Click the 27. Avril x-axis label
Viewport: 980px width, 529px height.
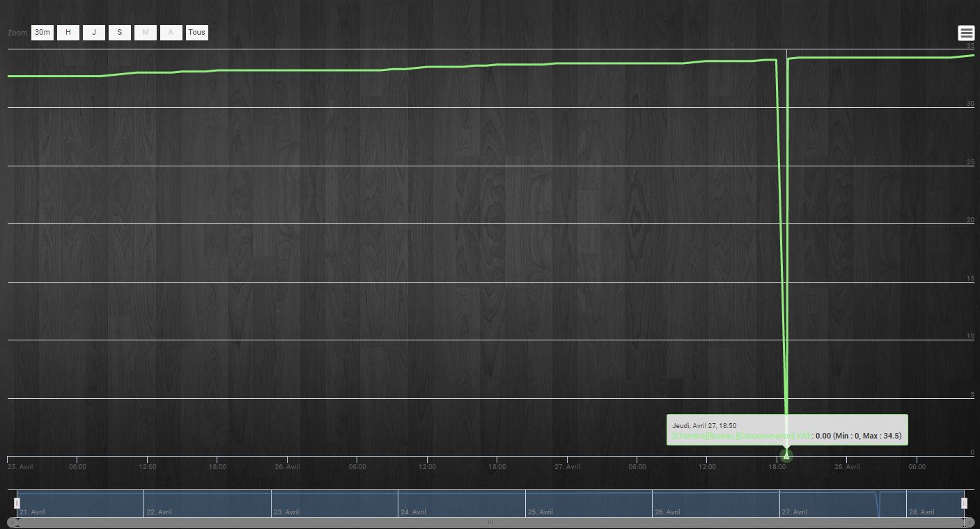coord(567,467)
